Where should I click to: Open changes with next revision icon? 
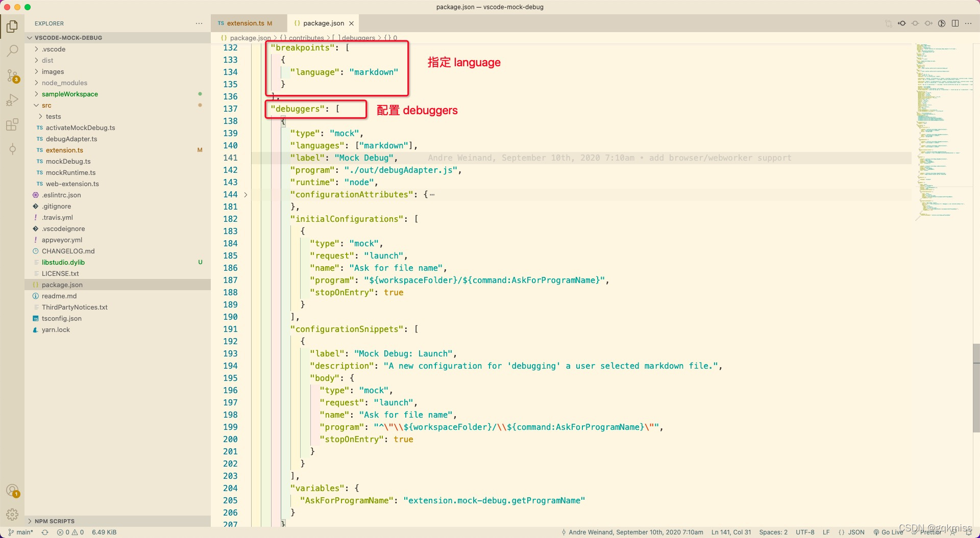(x=928, y=23)
